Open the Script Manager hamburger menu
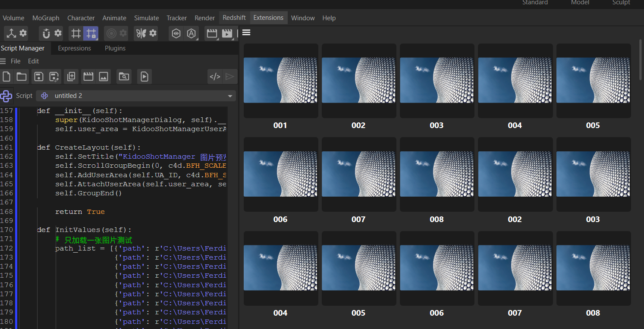This screenshot has height=329, width=644. tap(3, 61)
